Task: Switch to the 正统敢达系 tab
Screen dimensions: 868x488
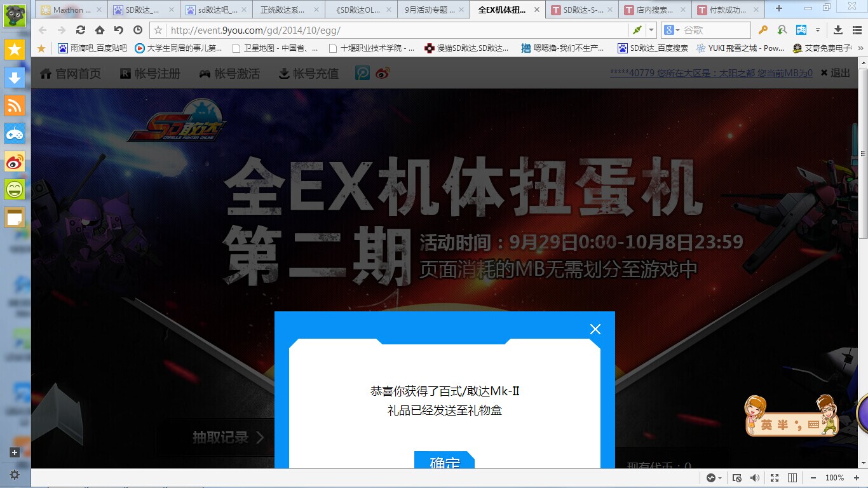Action: pyautogui.click(x=288, y=10)
